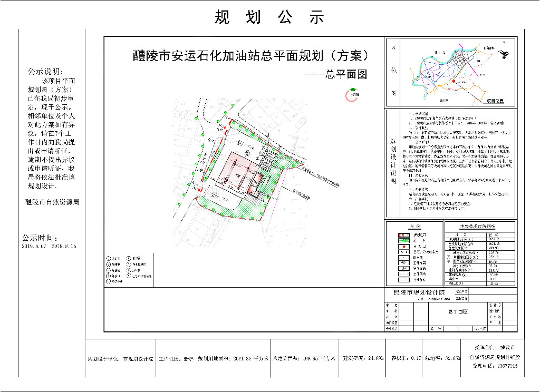Click the 醴陵市安运石化加油站总平面规划 title

tap(250, 56)
